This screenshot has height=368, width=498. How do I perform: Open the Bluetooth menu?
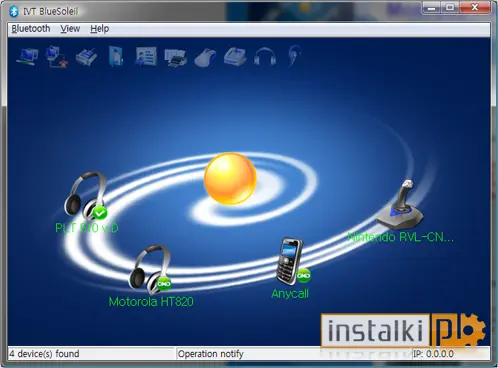(x=31, y=29)
